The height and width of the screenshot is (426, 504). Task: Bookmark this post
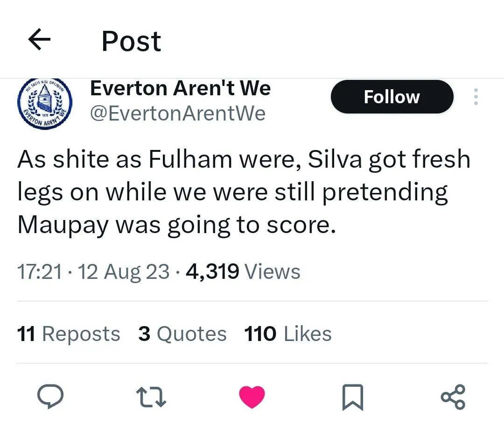tap(352, 398)
